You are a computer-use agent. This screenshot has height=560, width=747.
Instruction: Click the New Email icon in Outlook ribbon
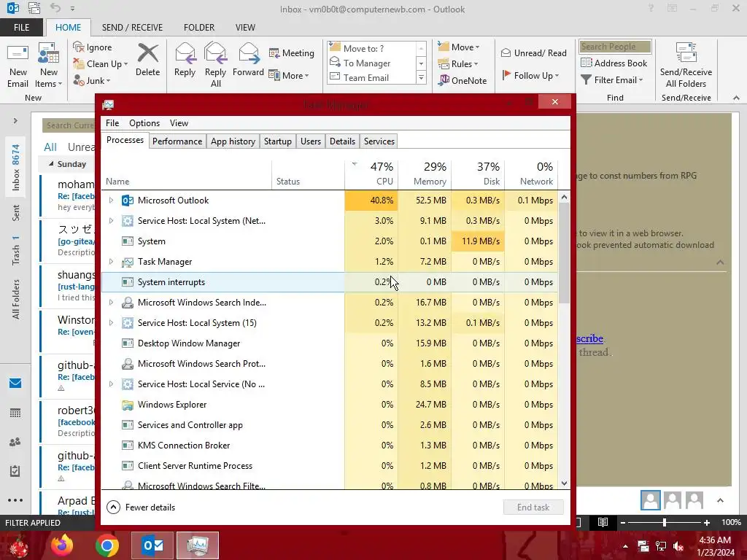click(x=18, y=54)
